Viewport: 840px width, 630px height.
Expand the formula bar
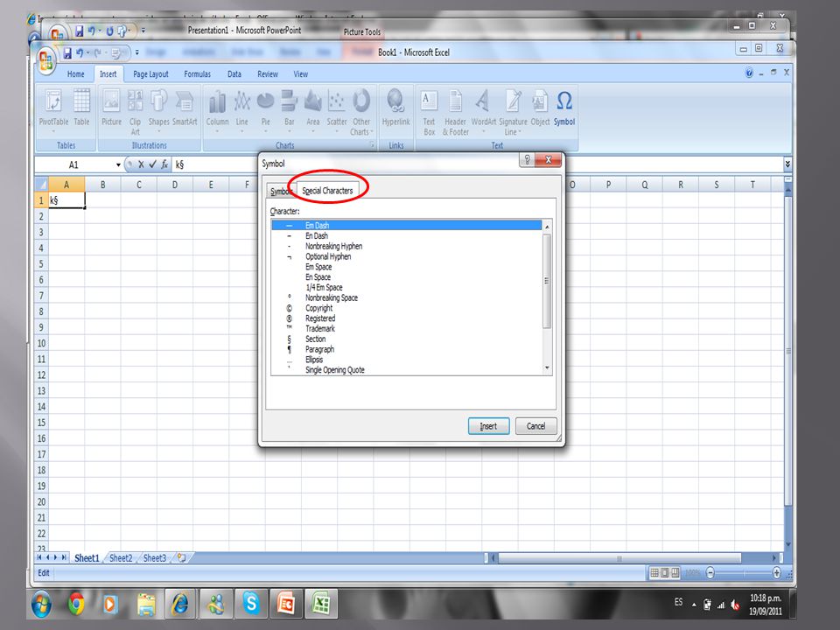(787, 164)
